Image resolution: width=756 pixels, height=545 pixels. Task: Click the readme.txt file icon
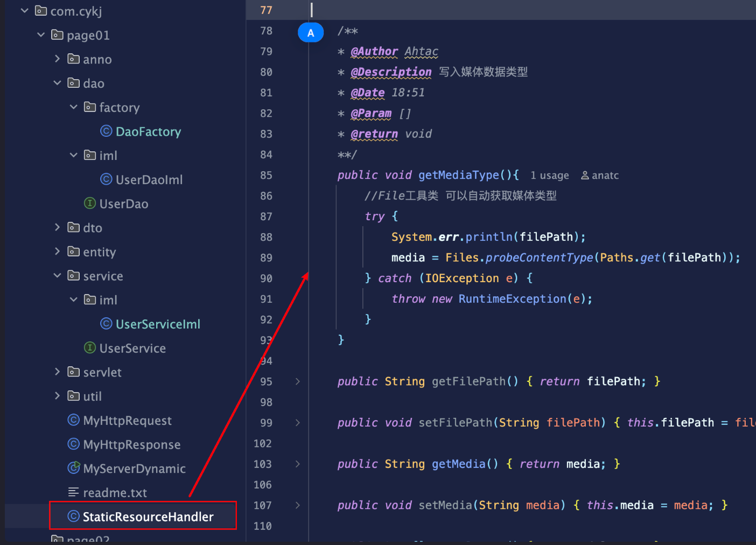pyautogui.click(x=74, y=492)
